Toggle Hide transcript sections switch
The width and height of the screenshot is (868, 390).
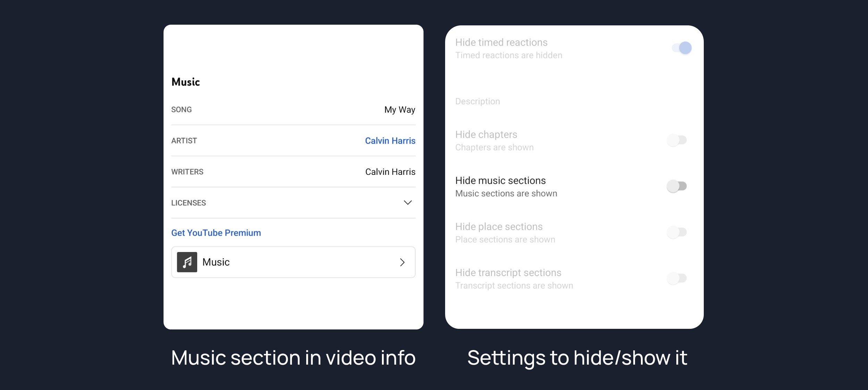coord(677,278)
